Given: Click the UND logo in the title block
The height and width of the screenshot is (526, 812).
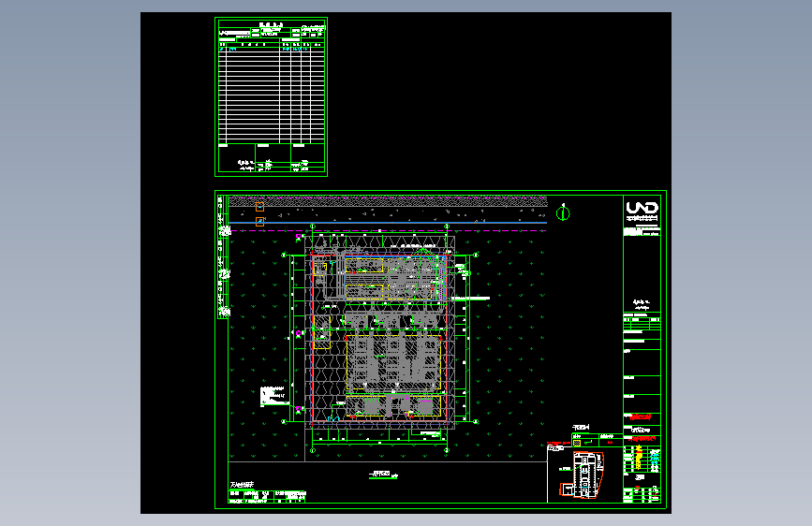Looking at the screenshot, I should pyautogui.click(x=642, y=208).
